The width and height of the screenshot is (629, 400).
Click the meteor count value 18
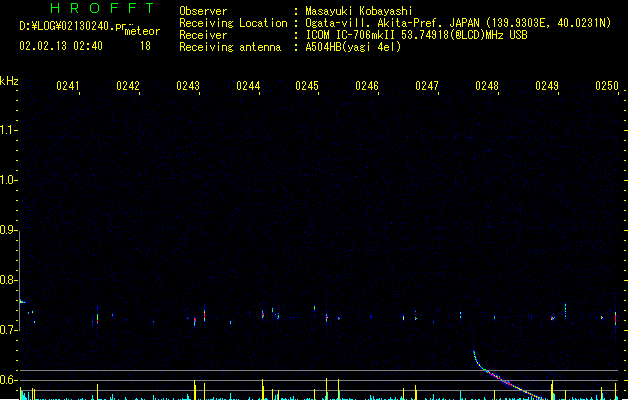(146, 46)
